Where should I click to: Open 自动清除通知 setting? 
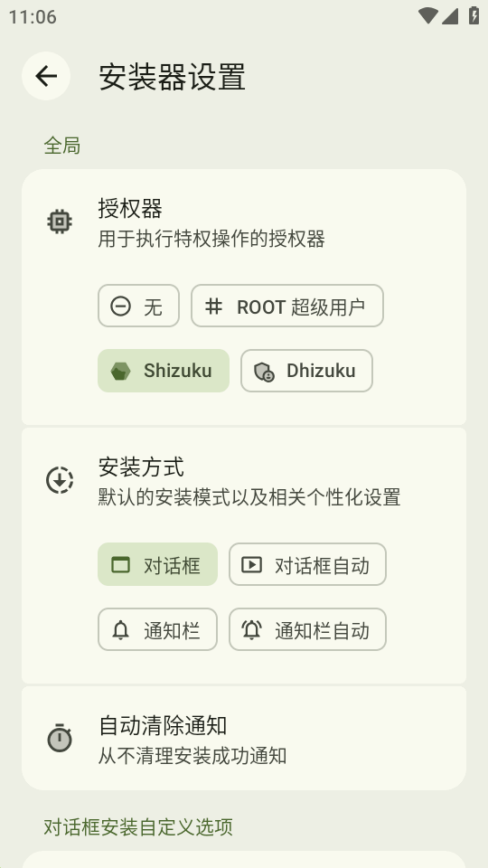pyautogui.click(x=244, y=739)
